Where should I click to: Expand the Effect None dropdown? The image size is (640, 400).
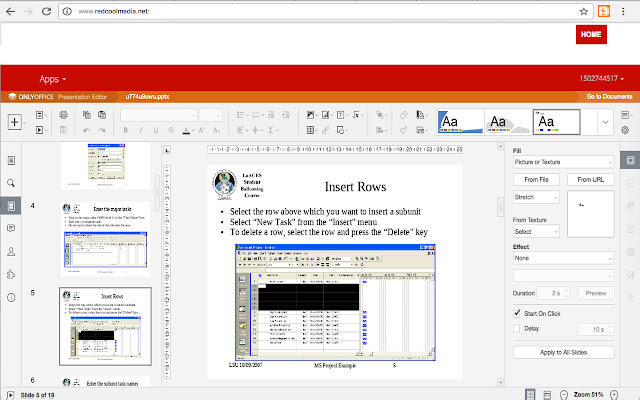562,257
